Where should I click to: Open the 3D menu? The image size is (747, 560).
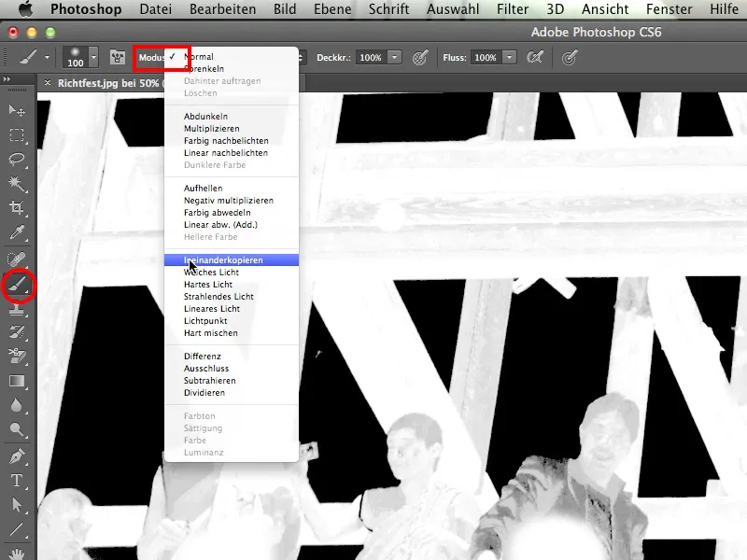[x=555, y=9]
